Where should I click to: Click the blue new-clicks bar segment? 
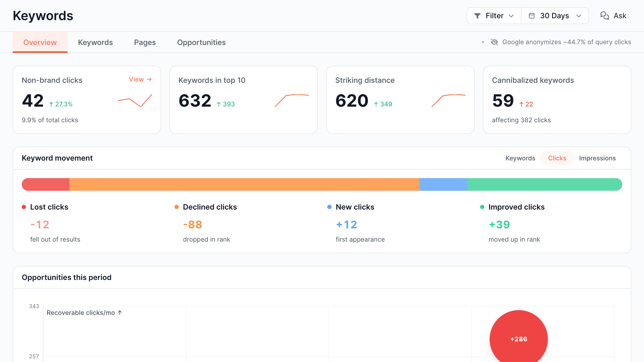click(443, 184)
